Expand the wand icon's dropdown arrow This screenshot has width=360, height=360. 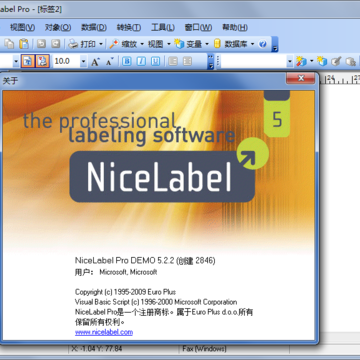coord(312,61)
